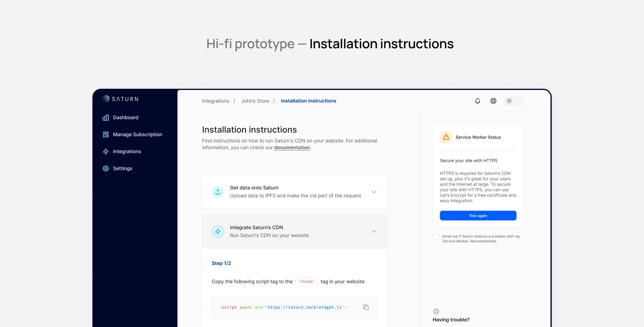This screenshot has width=644, height=327.
Task: Enable email alerts for Service Worker problems
Action: 436,237
